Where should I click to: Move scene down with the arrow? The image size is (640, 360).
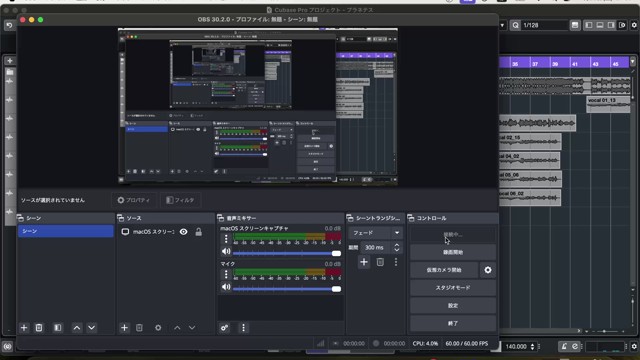(x=91, y=328)
